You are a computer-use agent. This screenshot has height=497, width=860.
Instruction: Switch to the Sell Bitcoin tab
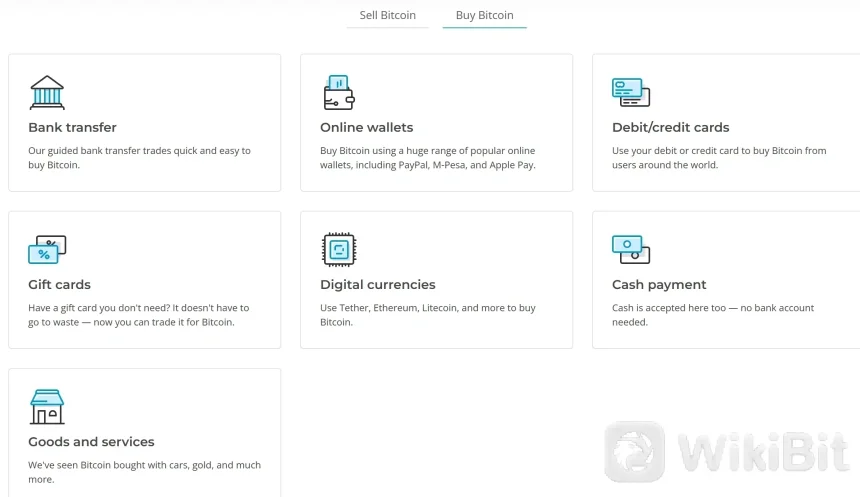[387, 15]
